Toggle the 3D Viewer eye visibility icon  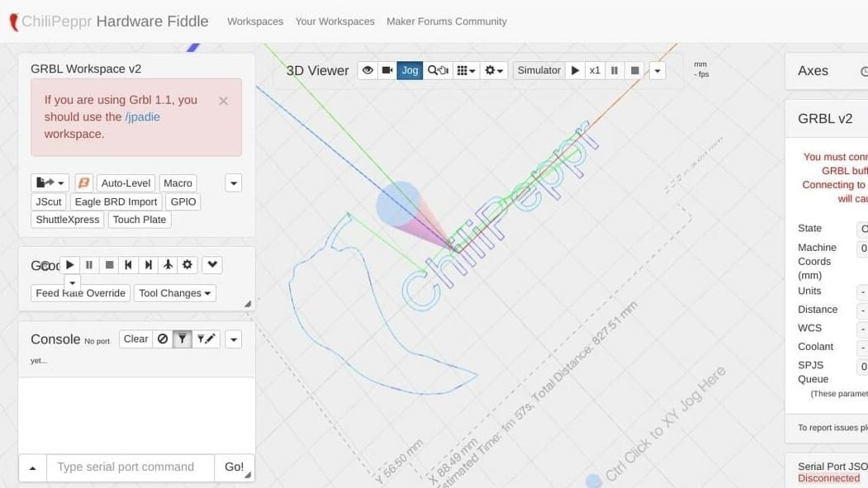click(368, 70)
